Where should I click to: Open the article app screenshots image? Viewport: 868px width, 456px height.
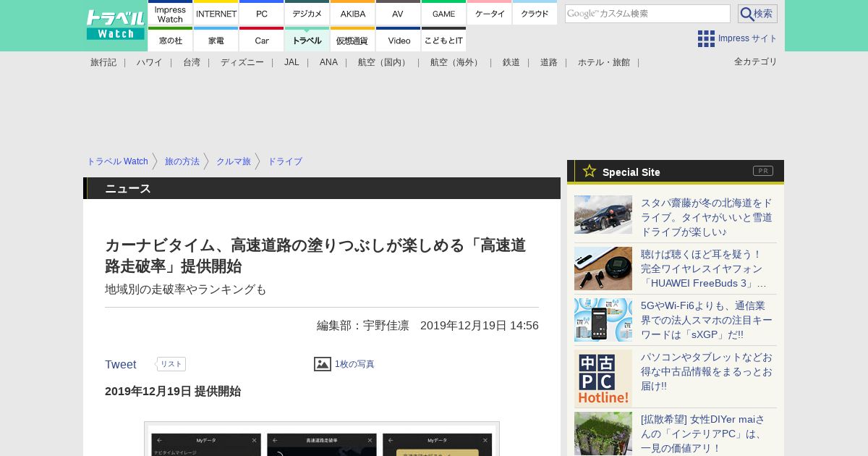click(x=322, y=439)
